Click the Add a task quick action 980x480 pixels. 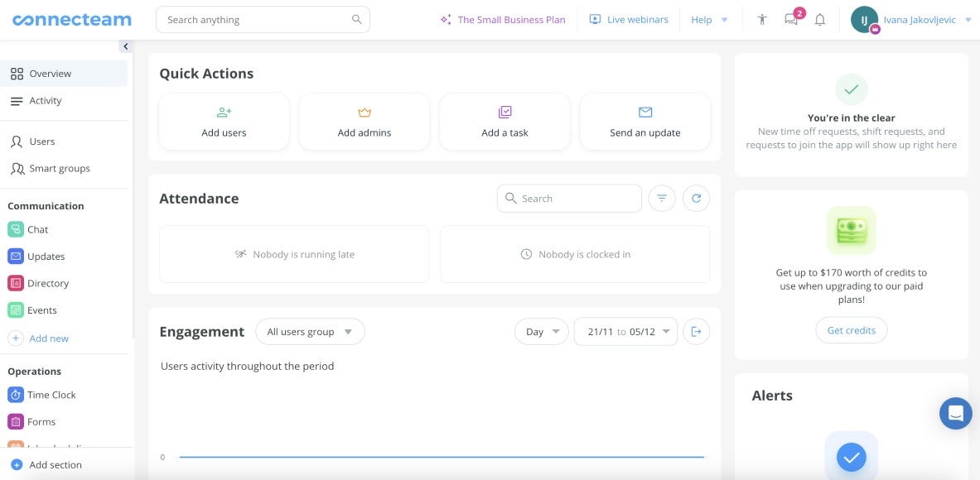(505, 122)
